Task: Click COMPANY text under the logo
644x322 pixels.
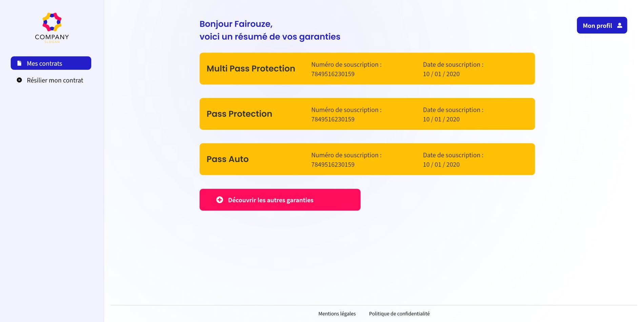Action: click(52, 37)
